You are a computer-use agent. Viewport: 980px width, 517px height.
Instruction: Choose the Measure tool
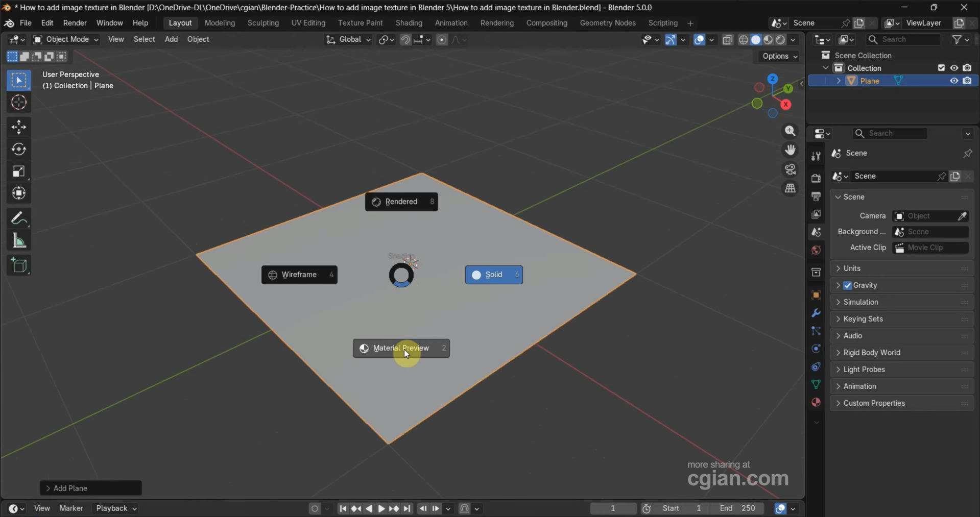click(19, 240)
